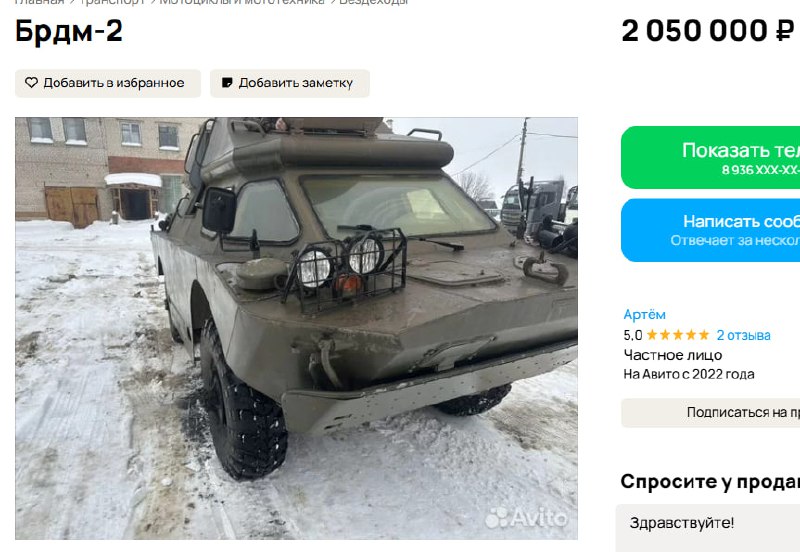800x552 pixels.
Task: Open seller profile Артём
Action: pos(644,314)
